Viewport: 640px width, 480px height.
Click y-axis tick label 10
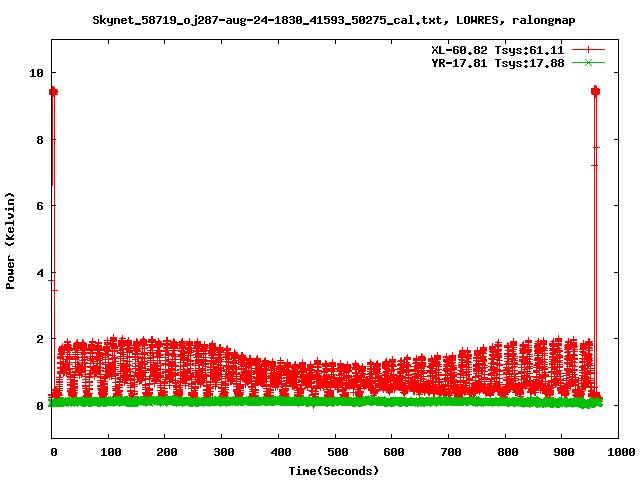pos(36,73)
